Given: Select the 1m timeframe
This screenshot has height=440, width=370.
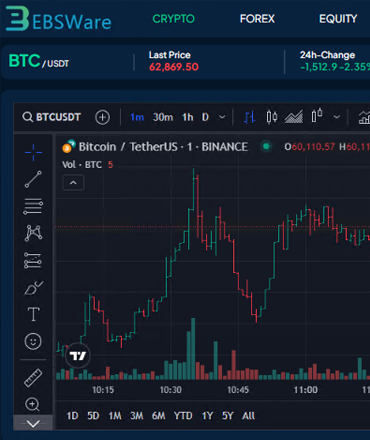Looking at the screenshot, I should coord(137,117).
